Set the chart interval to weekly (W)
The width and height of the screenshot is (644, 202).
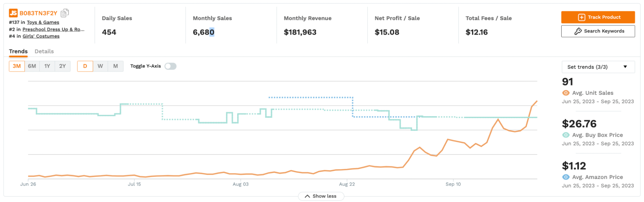point(100,66)
